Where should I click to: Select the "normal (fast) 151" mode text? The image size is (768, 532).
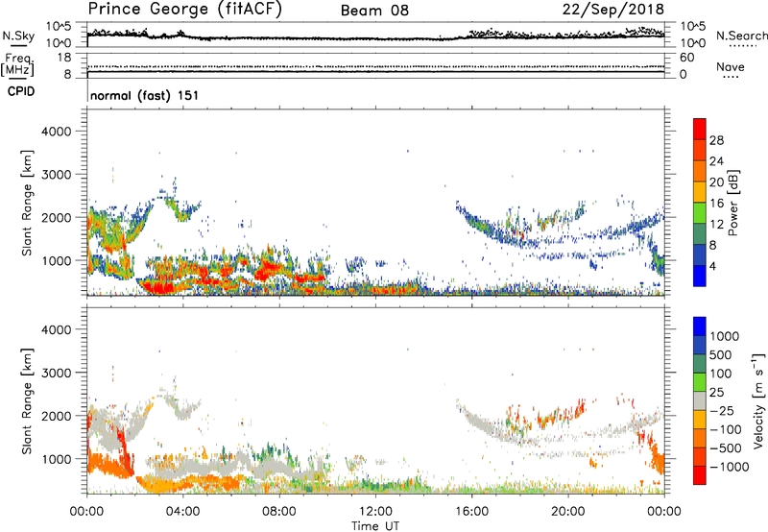pos(145,95)
